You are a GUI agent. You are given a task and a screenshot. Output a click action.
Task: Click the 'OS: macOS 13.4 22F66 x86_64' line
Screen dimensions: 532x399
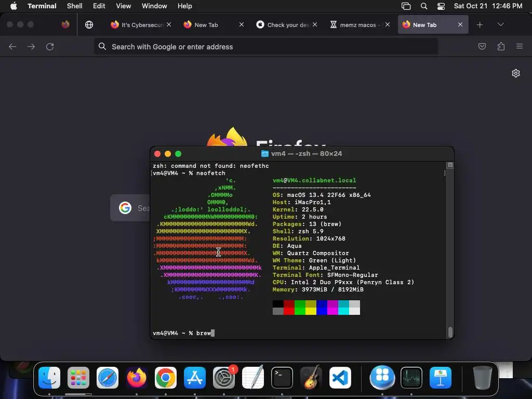(x=322, y=195)
